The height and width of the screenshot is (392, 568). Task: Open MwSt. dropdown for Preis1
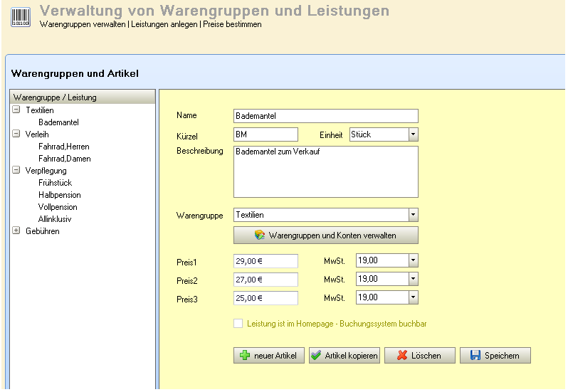pos(413,260)
